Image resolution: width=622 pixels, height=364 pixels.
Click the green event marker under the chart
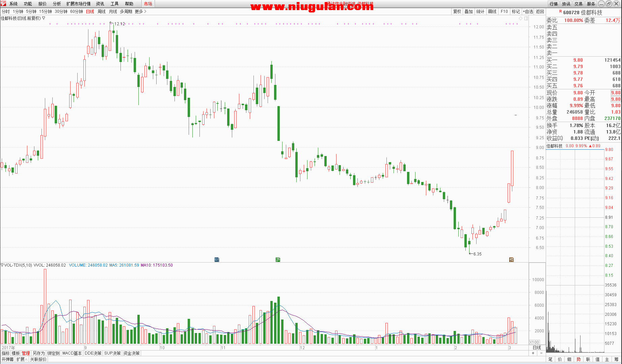(278, 260)
